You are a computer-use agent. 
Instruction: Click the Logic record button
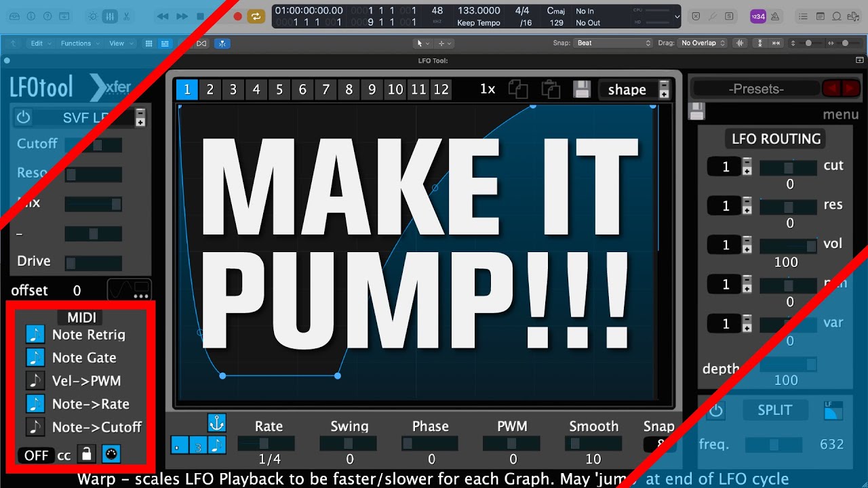[237, 16]
